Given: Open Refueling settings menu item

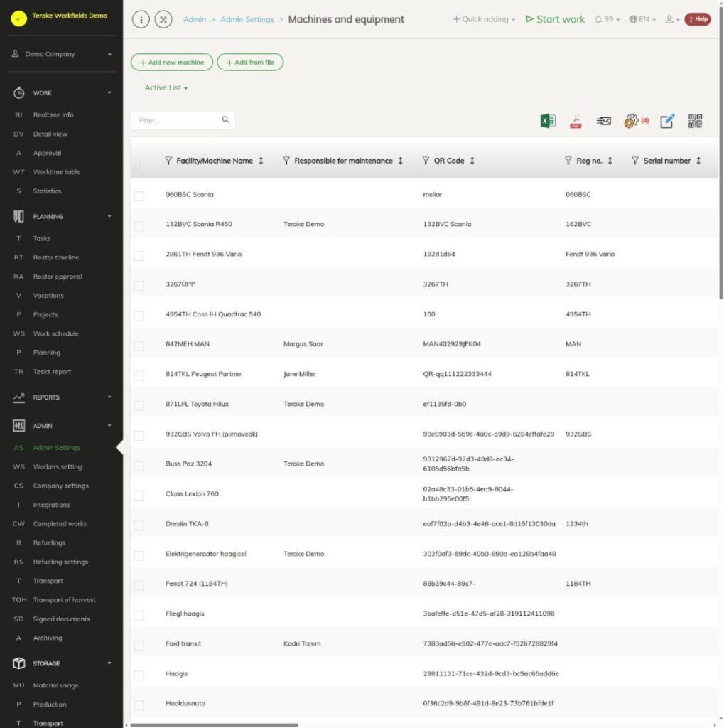Looking at the screenshot, I should coord(60,562).
